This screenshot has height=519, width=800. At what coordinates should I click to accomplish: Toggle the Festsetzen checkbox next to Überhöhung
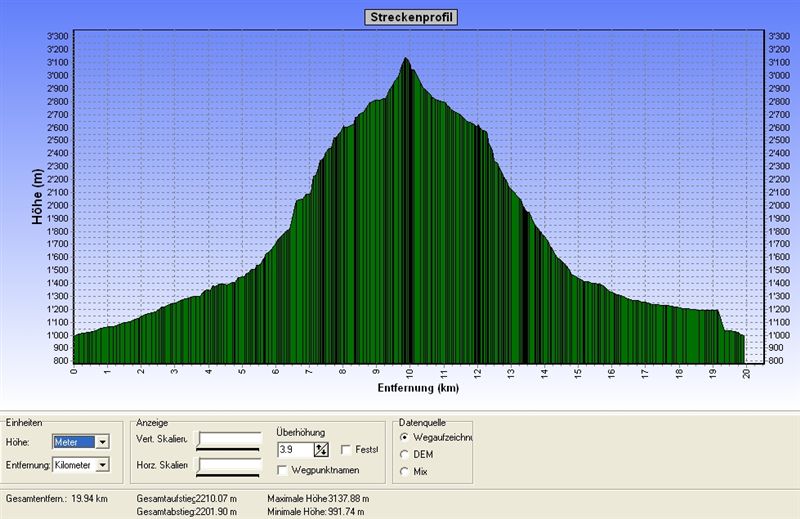[346, 450]
